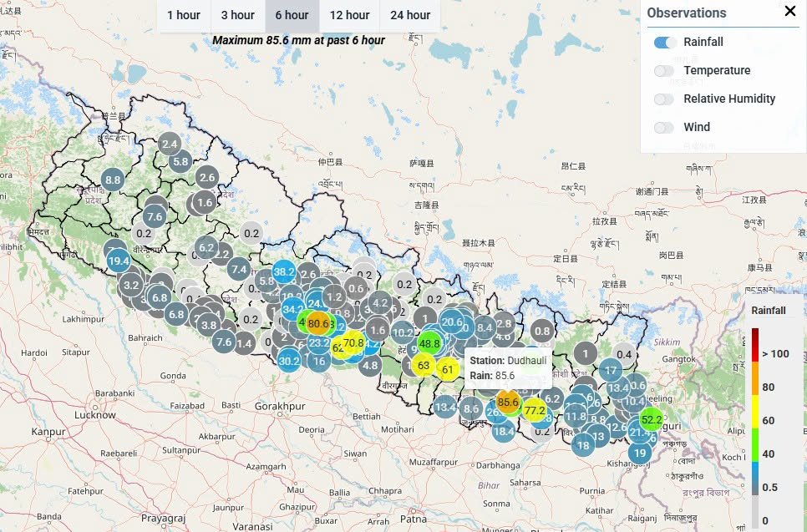The width and height of the screenshot is (807, 532).
Task: Click the Lucknow city label
Action: pyautogui.click(x=95, y=415)
